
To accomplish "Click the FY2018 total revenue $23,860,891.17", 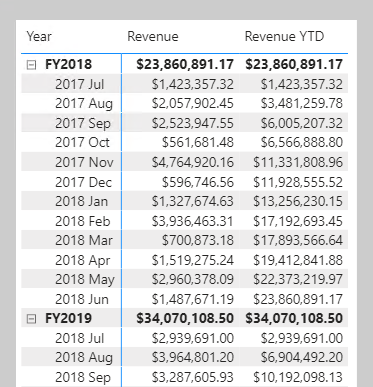I will pos(185,64).
